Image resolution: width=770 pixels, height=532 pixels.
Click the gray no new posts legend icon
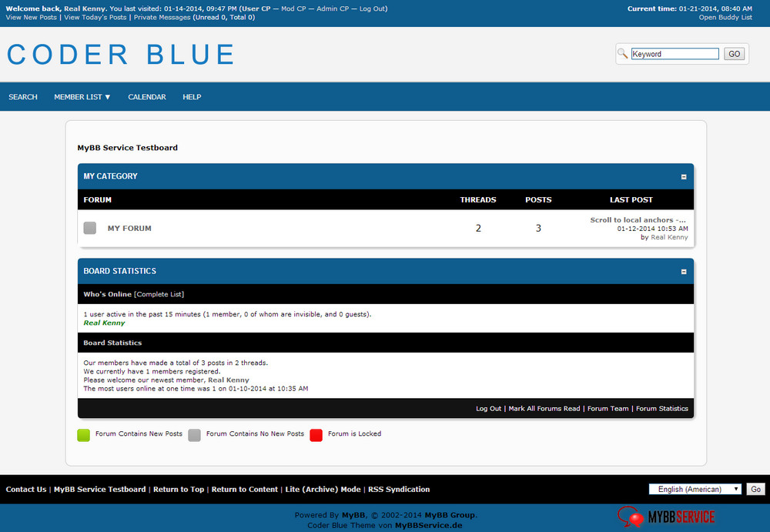(x=194, y=435)
